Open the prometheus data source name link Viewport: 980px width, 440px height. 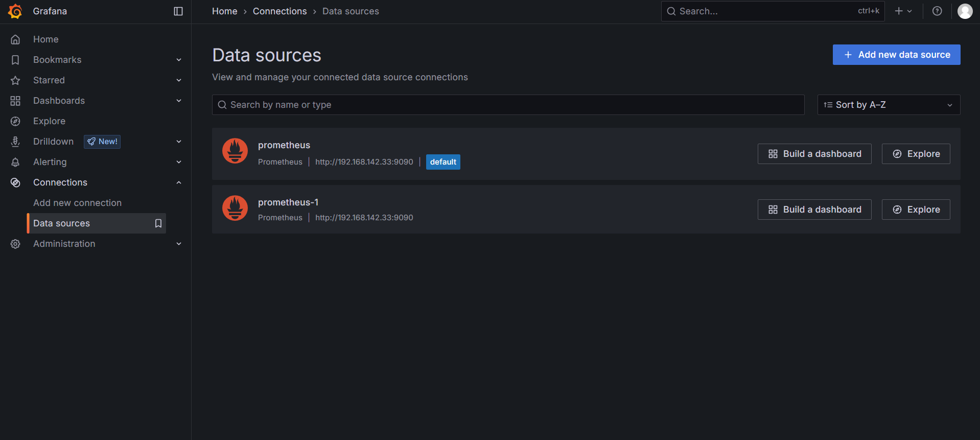click(x=284, y=145)
